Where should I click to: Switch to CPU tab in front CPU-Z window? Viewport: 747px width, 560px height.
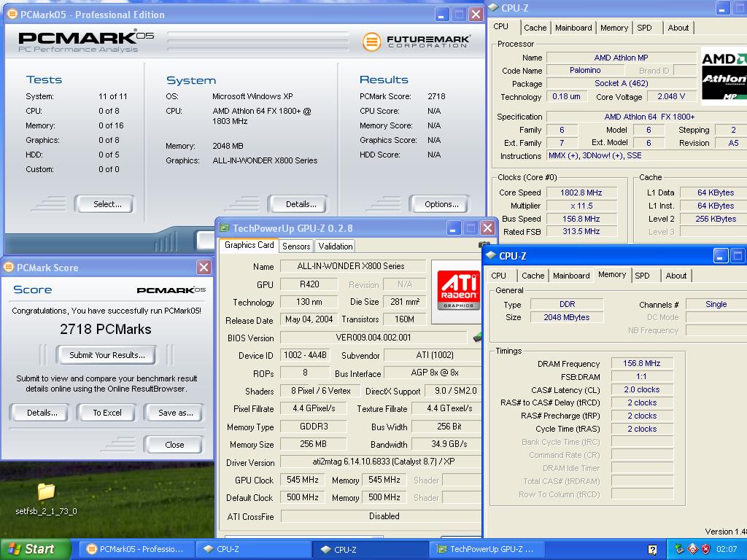498,275
